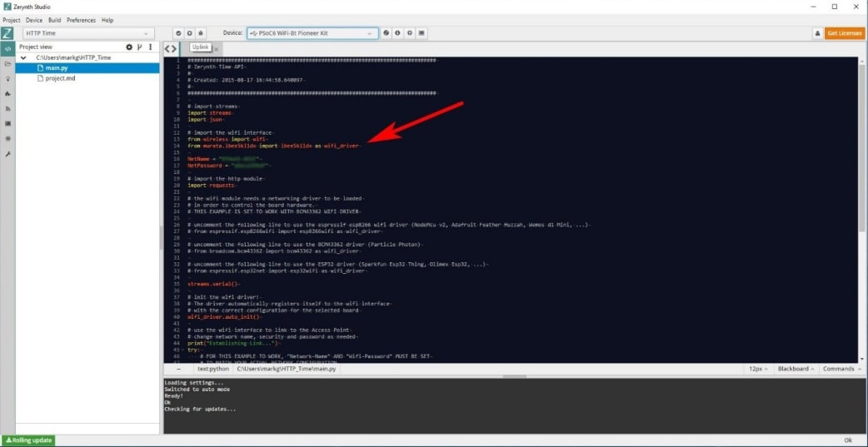Select the C:\Users\markg\HTTP_Time folder row
The width and height of the screenshot is (868, 447).
[87, 57]
